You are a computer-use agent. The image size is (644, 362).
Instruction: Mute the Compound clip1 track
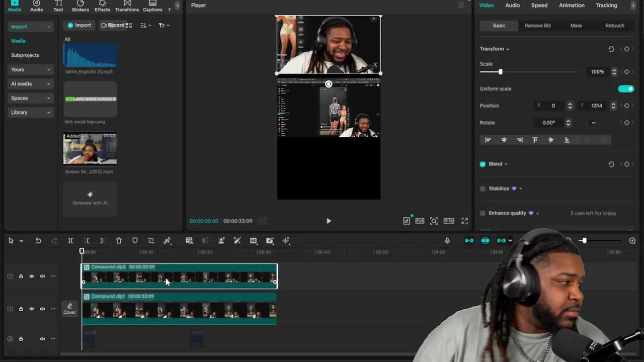pyautogui.click(x=42, y=309)
